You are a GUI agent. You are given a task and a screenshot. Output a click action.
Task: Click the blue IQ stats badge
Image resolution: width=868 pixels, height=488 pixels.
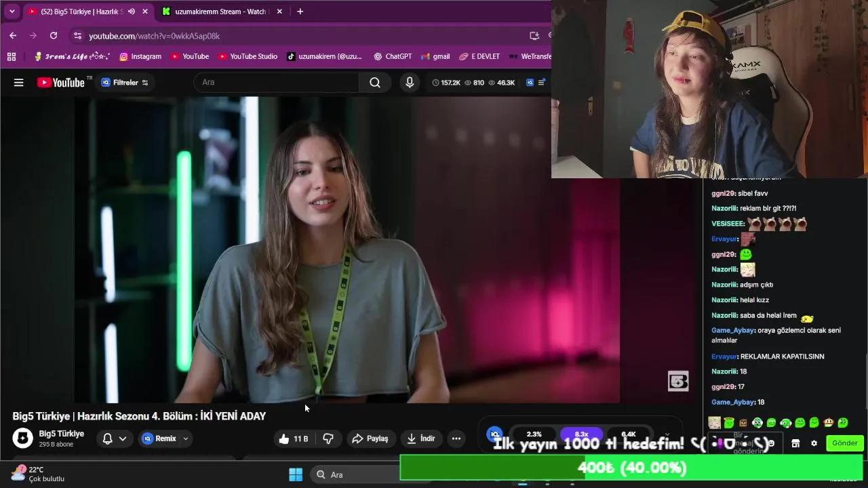point(495,434)
